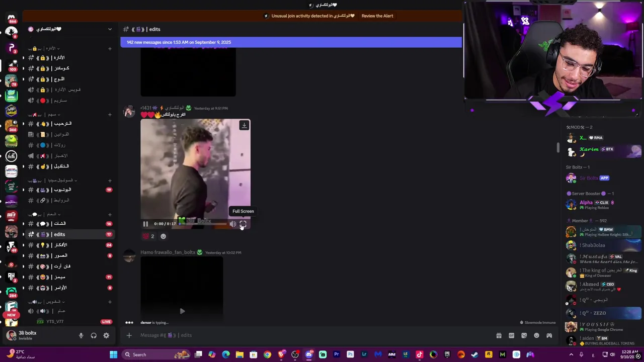644x362 pixels.
Task: Open the sticker picker
Action: [524, 335]
